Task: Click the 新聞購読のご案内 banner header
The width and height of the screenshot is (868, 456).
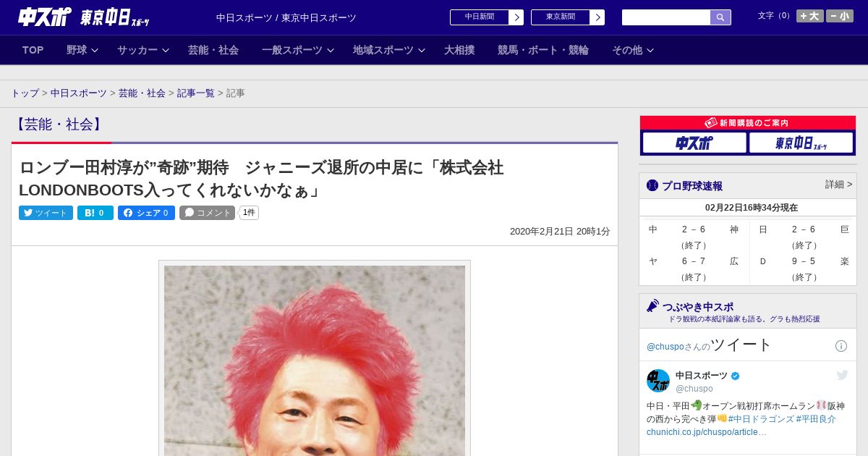Action: click(748, 123)
